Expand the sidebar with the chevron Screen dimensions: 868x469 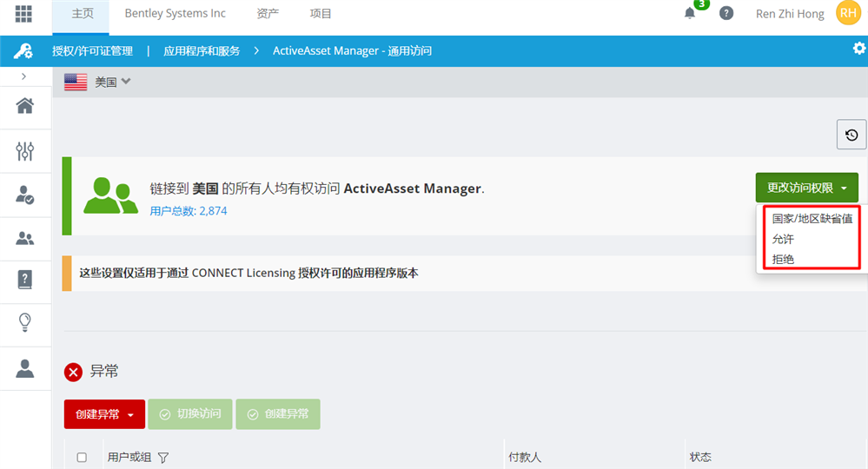[x=23, y=76]
